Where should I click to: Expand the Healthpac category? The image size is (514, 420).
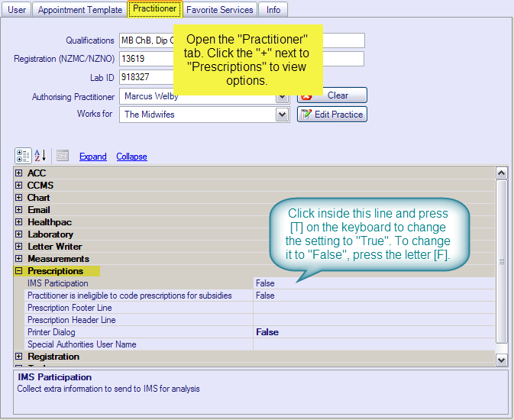18,222
